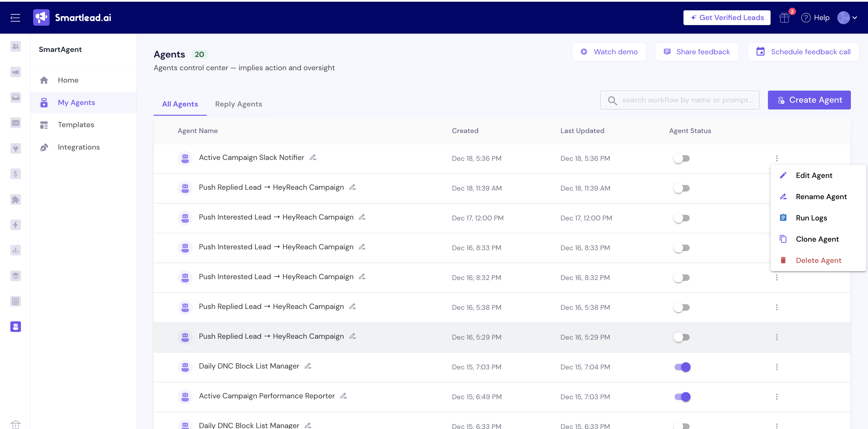Open three-dot menu for Active Campaign Performance Reporter
This screenshot has height=429, width=868.
(x=777, y=397)
